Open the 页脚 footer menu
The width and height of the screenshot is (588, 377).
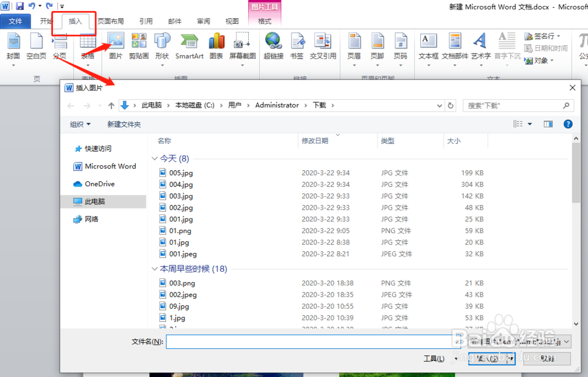[377, 49]
